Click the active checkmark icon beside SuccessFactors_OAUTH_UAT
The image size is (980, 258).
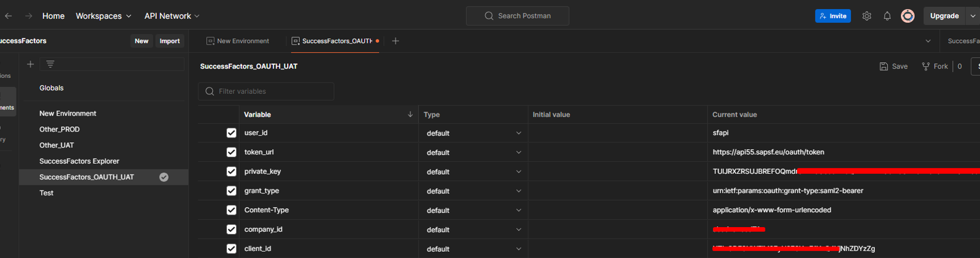[164, 177]
